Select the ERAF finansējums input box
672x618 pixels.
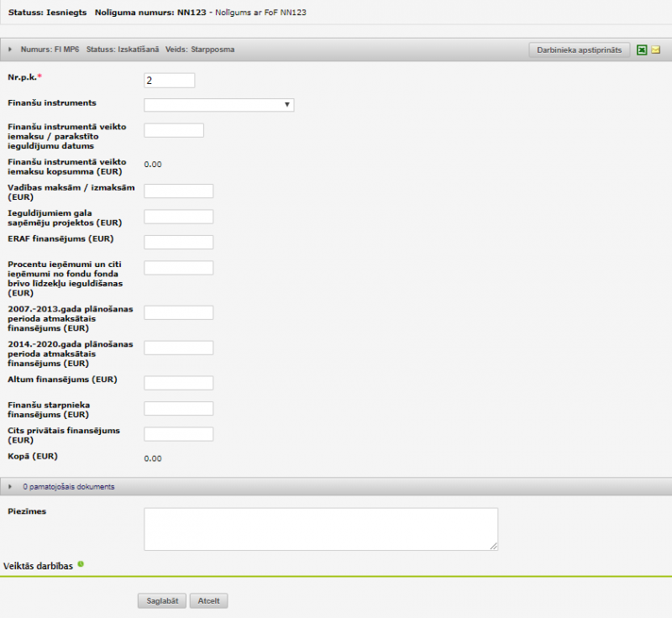tap(179, 243)
